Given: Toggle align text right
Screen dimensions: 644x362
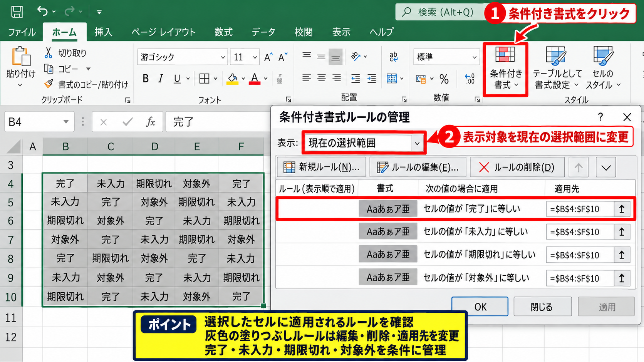Looking at the screenshot, I should (336, 78).
